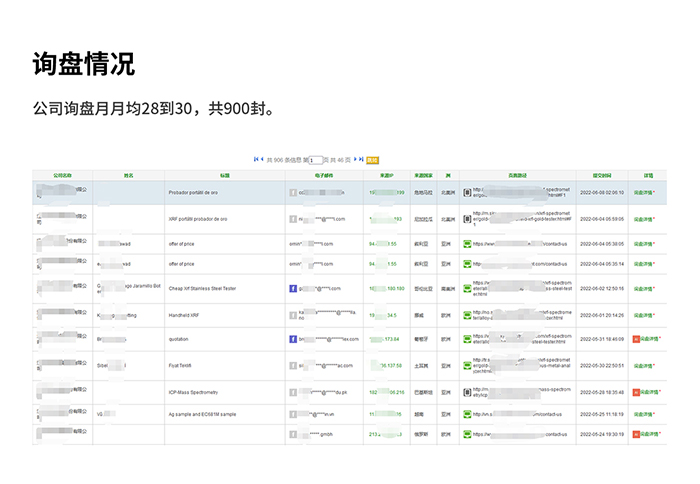700x484 pixels.
Task: Click red flag icon in 'ICP-Mass Spectrometry' row details
Action: point(636,392)
